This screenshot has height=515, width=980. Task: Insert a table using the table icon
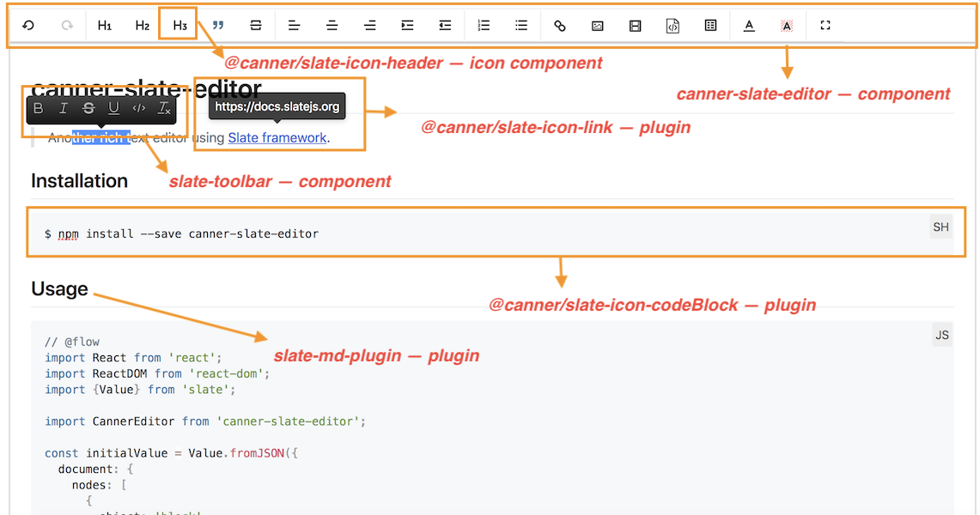click(710, 26)
